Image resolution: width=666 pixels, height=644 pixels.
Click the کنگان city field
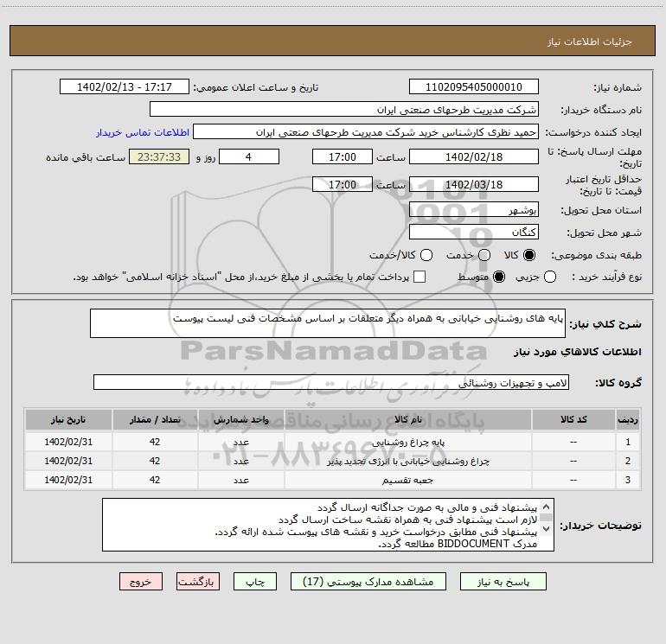point(474,233)
